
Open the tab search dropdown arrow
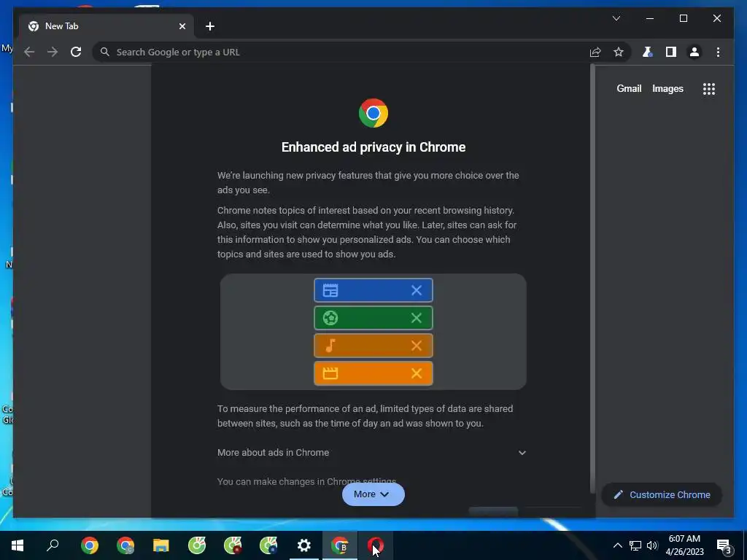click(x=616, y=18)
